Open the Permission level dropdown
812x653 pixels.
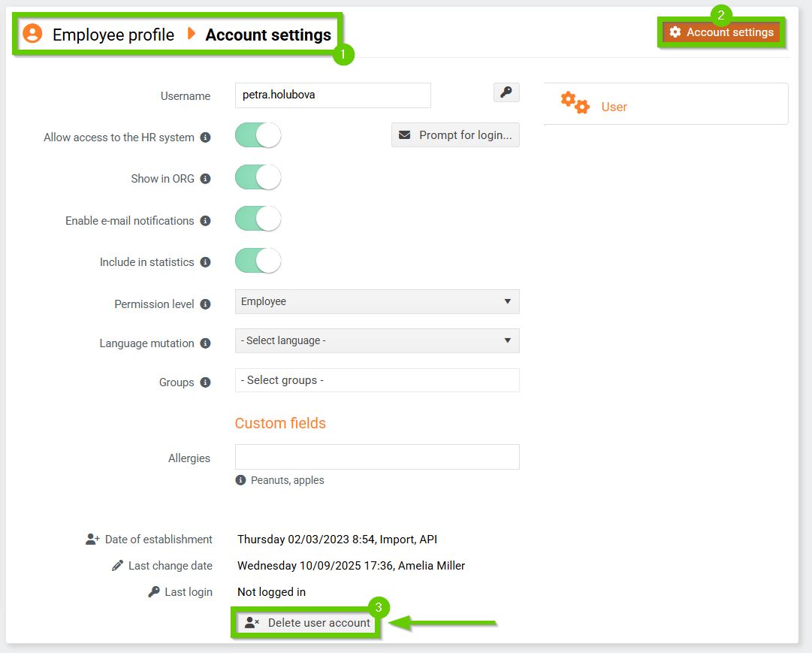point(377,301)
